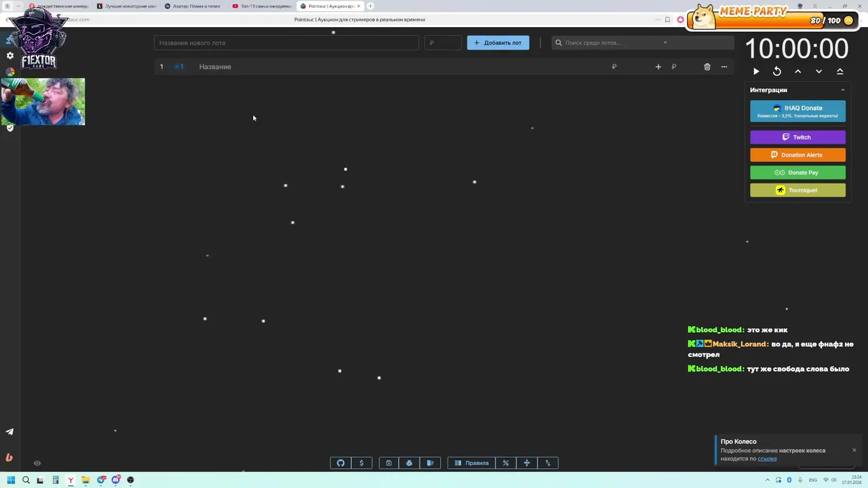The width and height of the screenshot is (868, 488).
Task: Open the GitHub link icon
Action: pyautogui.click(x=340, y=463)
